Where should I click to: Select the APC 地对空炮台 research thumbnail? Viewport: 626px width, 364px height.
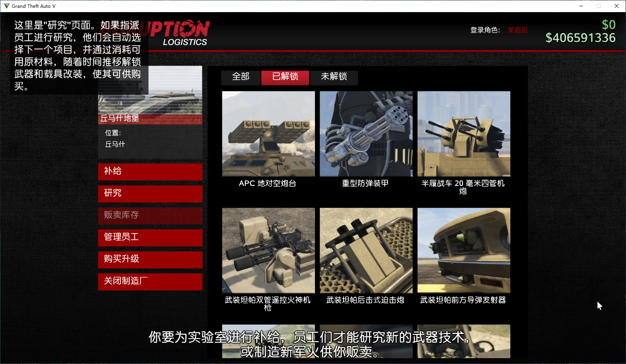(x=268, y=134)
